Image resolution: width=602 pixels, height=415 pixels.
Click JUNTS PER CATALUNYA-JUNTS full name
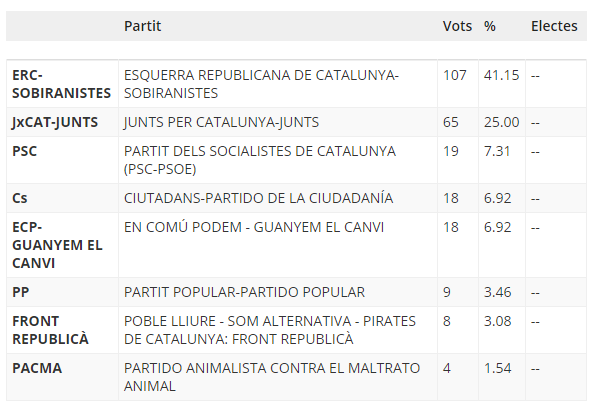pos(221,122)
